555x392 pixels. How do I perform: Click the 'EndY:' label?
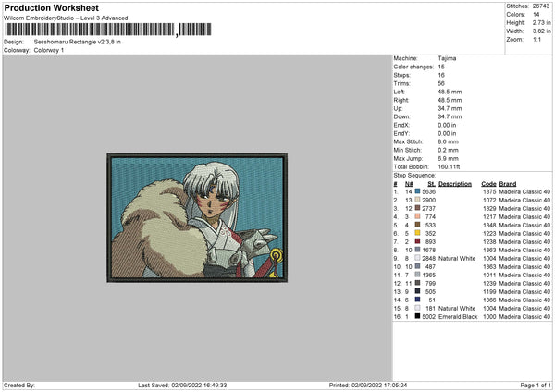(x=401, y=133)
